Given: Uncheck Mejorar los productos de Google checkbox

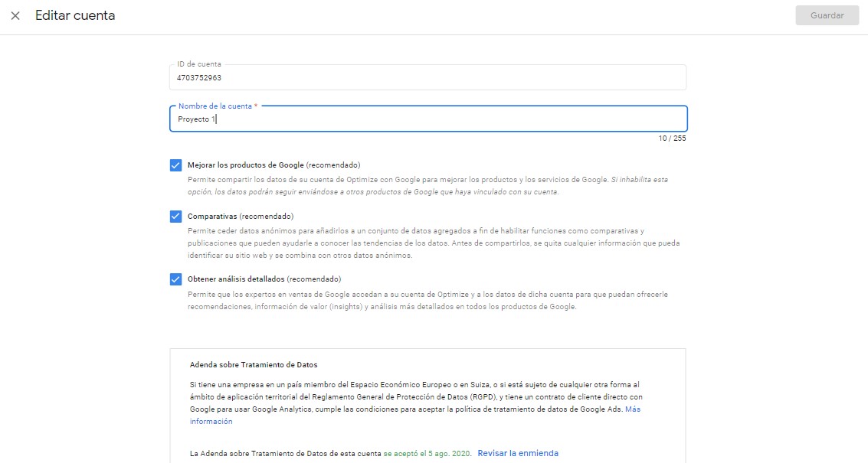Looking at the screenshot, I should [x=176, y=165].
